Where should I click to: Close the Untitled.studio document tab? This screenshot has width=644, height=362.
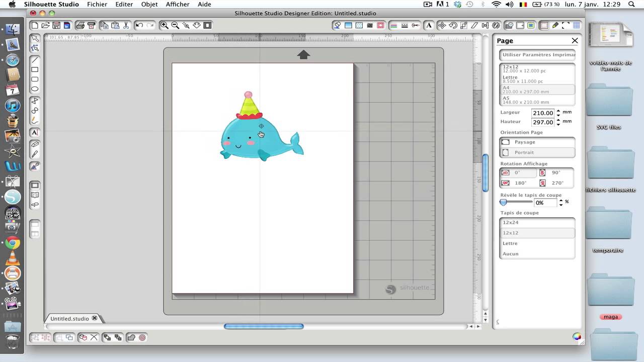pyautogui.click(x=94, y=318)
